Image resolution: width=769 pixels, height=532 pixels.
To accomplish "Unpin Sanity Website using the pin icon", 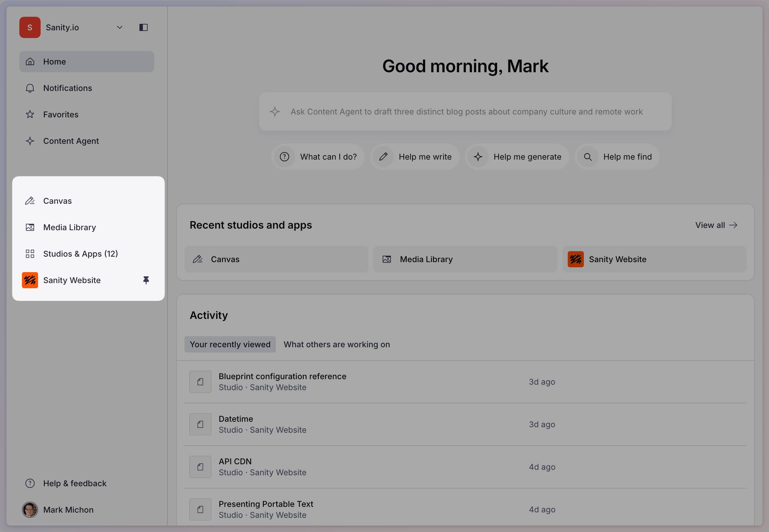I will 146,280.
